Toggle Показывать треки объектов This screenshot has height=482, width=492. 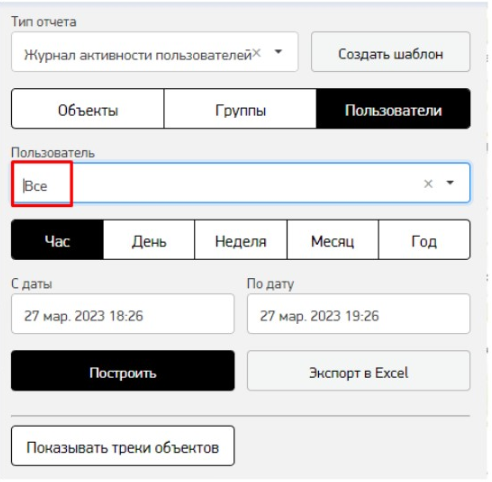click(x=123, y=446)
